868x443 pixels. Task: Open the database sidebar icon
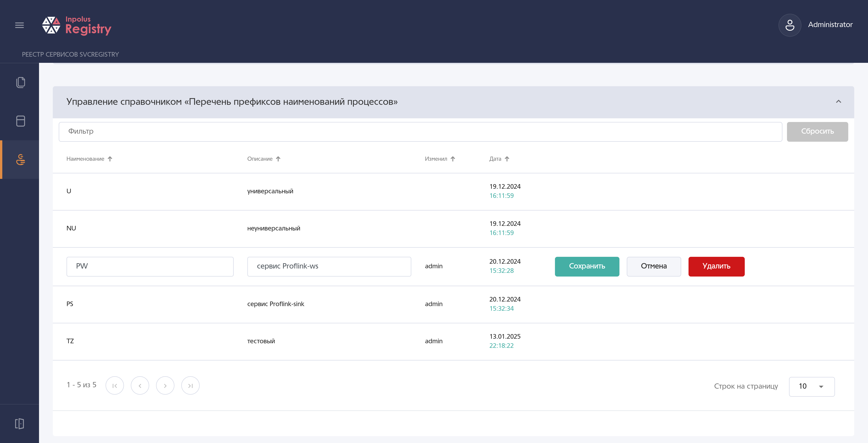(x=21, y=121)
